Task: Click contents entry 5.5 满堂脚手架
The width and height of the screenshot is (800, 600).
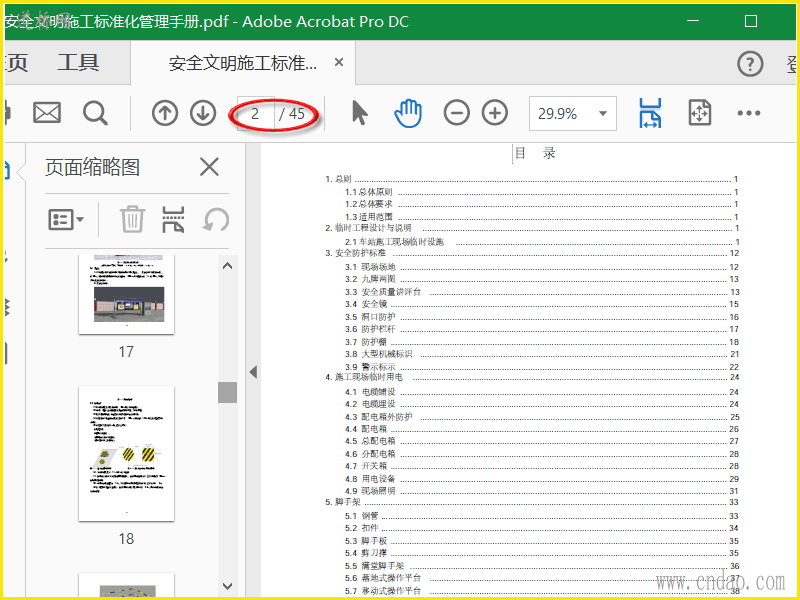Action: click(x=541, y=566)
